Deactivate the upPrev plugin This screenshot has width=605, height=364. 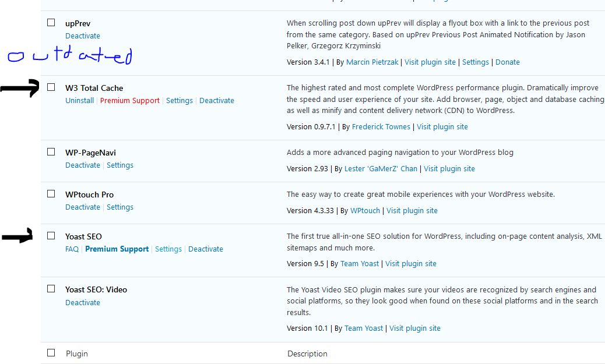tap(83, 36)
